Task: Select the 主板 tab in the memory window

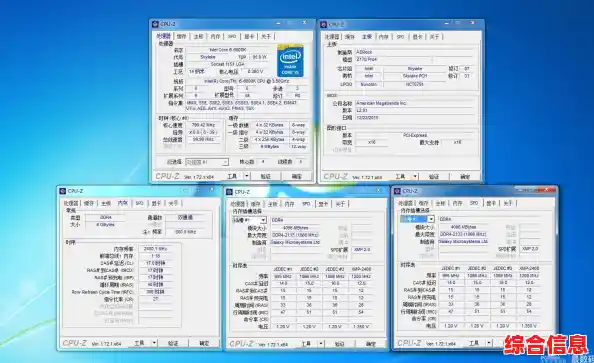Action: 106,203
